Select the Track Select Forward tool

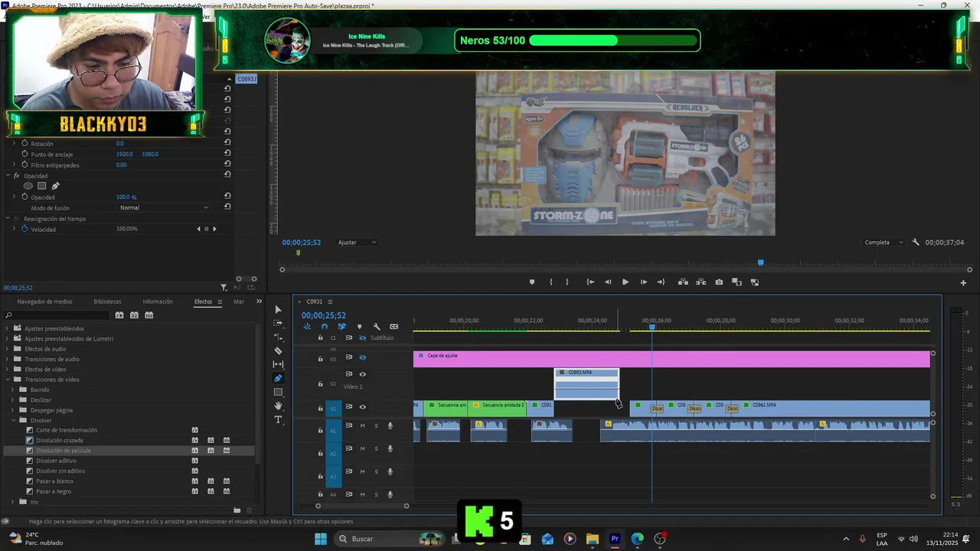click(x=278, y=323)
